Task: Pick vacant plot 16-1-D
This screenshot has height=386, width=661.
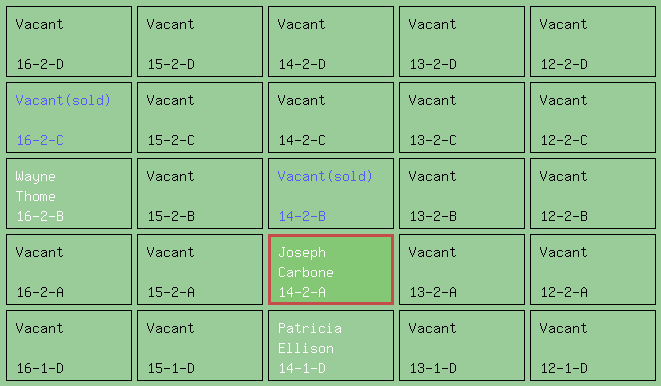Action: tap(69, 346)
